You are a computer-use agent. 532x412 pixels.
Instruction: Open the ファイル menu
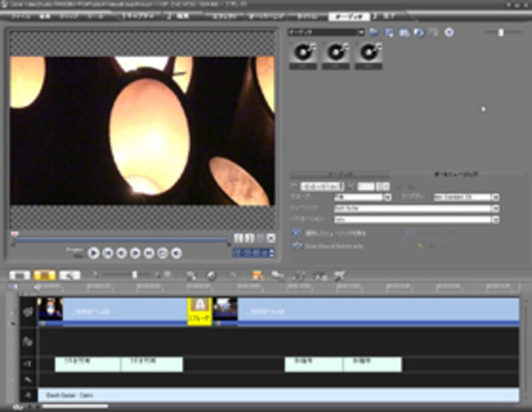point(20,15)
